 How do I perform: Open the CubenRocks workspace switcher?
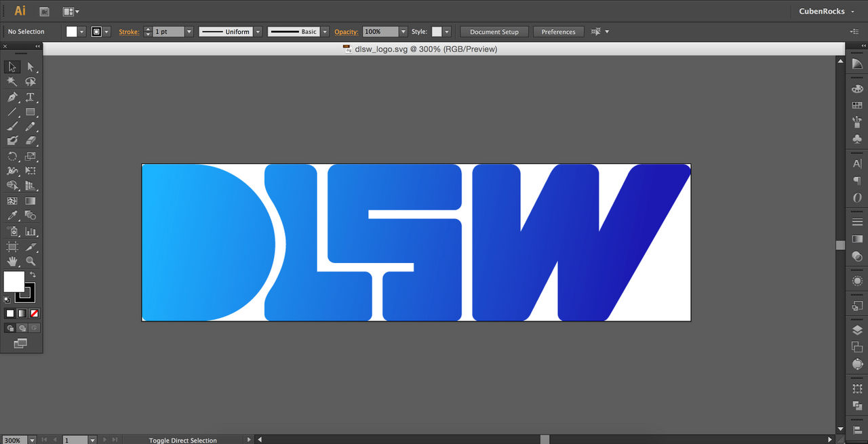click(826, 12)
